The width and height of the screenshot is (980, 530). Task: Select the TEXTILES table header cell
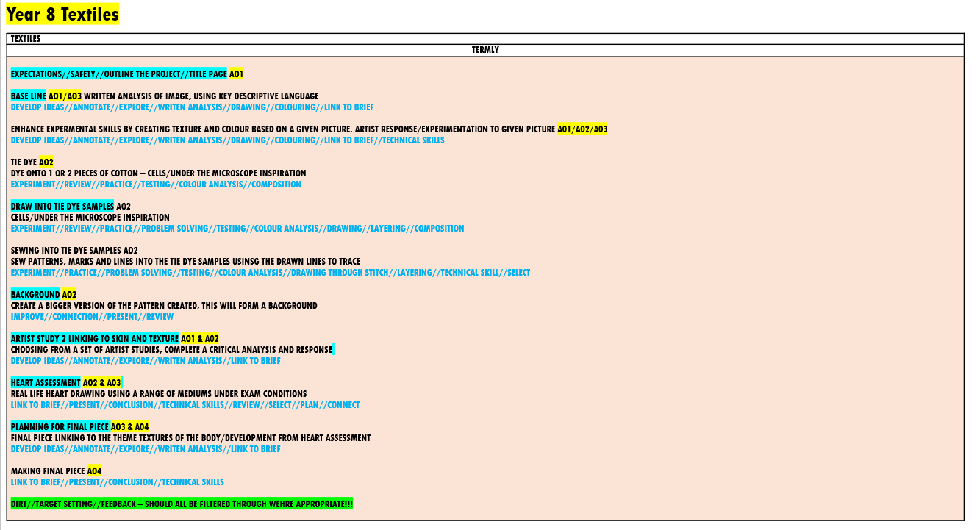coord(26,39)
